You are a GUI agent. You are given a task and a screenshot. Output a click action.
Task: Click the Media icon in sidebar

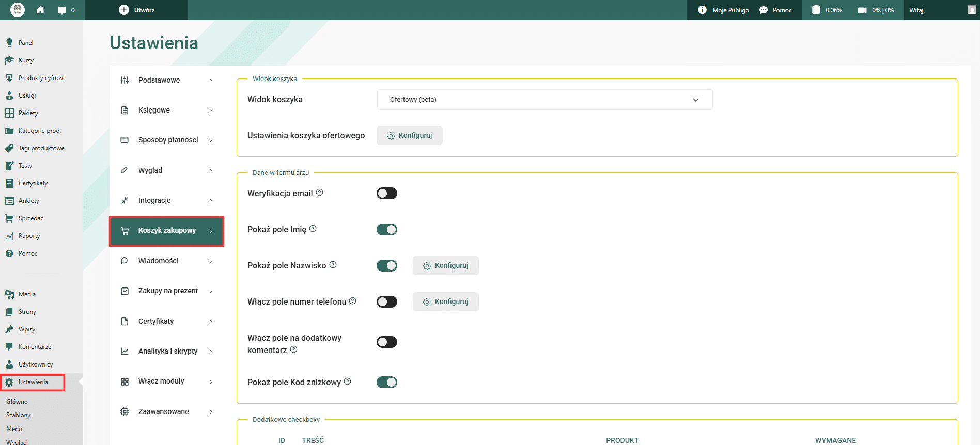point(9,294)
